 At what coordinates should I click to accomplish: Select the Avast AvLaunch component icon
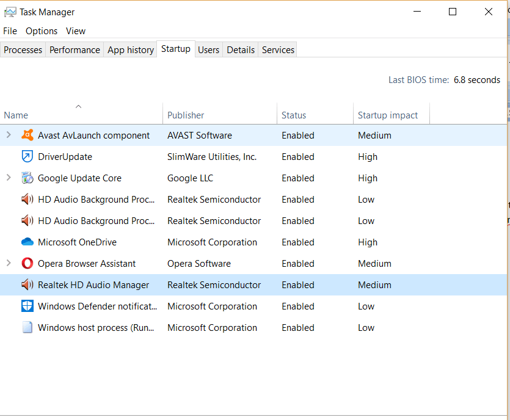tap(27, 135)
